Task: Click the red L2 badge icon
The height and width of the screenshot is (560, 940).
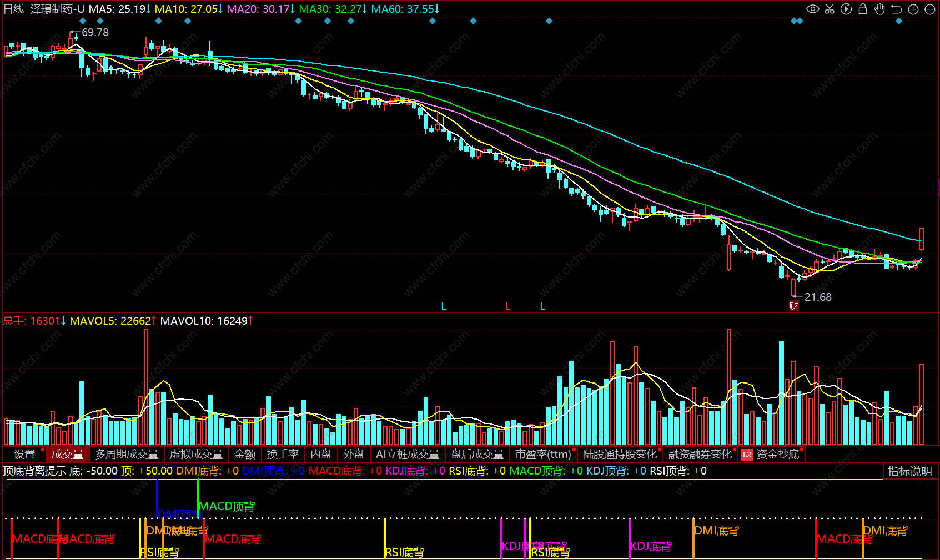Action: (747, 455)
